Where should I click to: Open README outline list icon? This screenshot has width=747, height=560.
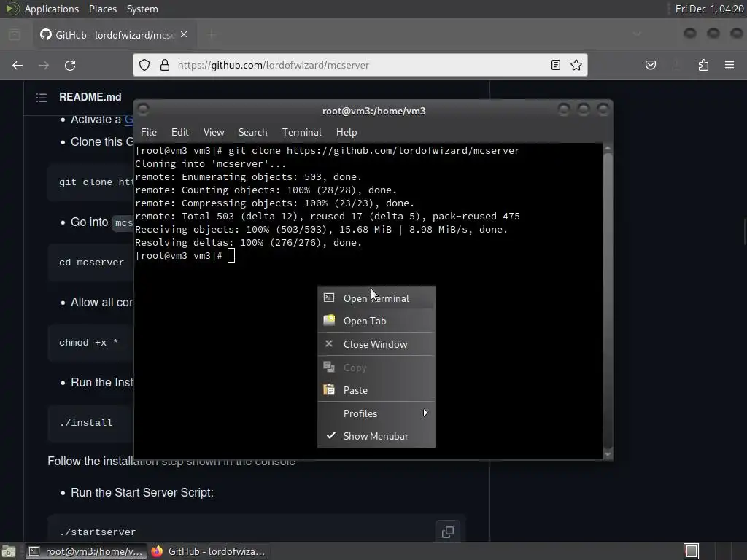42,98
